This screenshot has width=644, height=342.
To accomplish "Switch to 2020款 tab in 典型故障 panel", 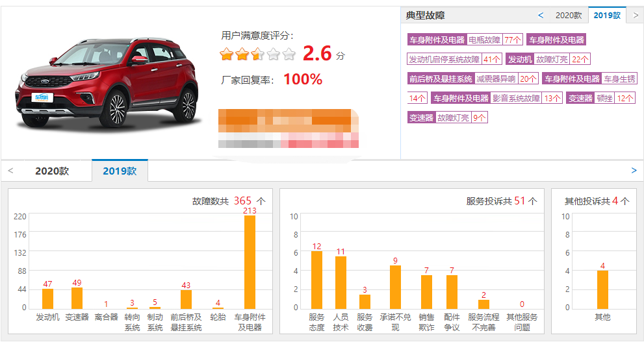I will click(x=569, y=16).
